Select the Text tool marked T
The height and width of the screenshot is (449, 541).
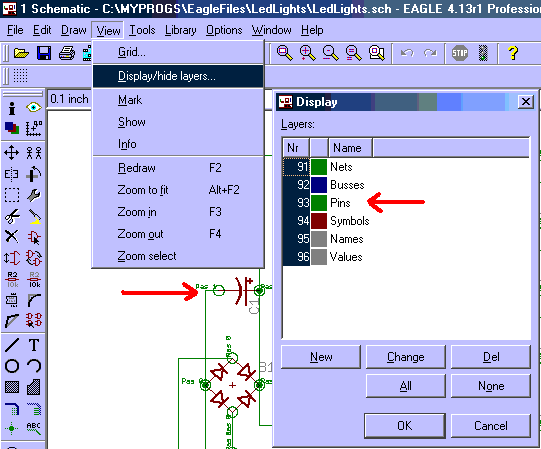(34, 345)
